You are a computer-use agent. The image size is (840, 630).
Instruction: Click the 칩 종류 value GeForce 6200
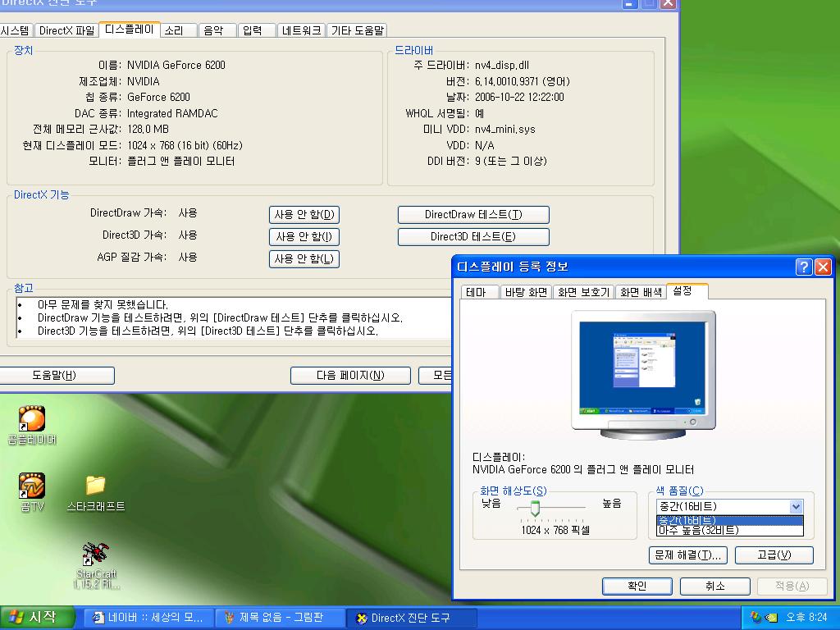pos(158,97)
